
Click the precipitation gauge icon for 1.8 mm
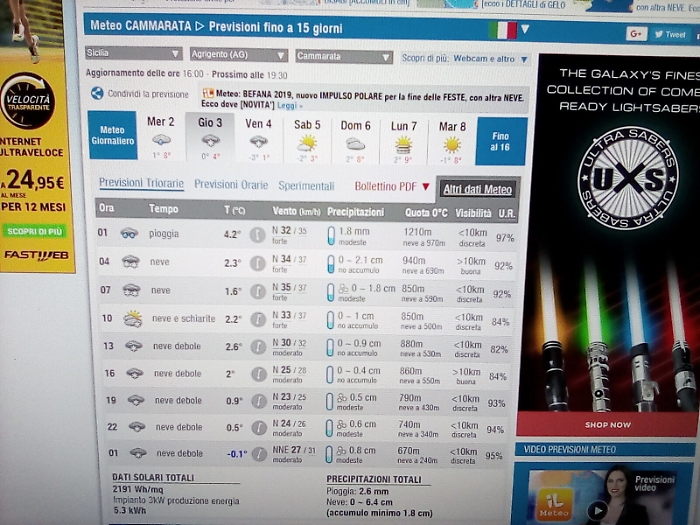pyautogui.click(x=330, y=236)
